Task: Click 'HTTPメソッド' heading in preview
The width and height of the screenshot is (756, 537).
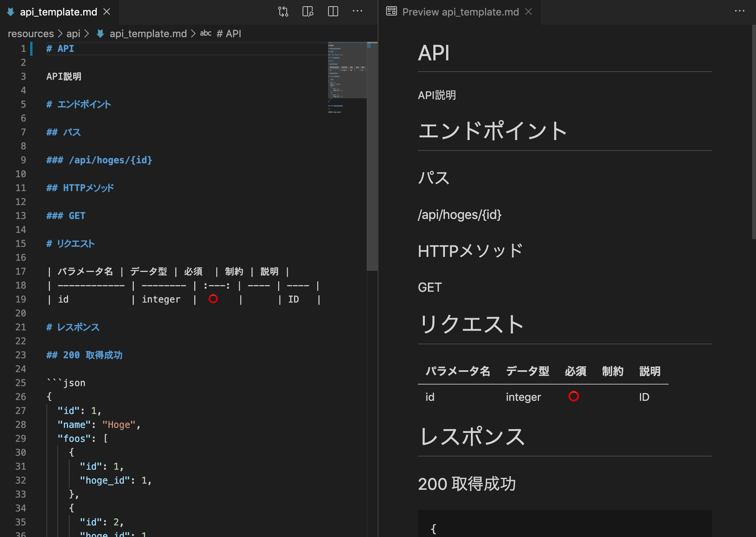Action: 470,251
